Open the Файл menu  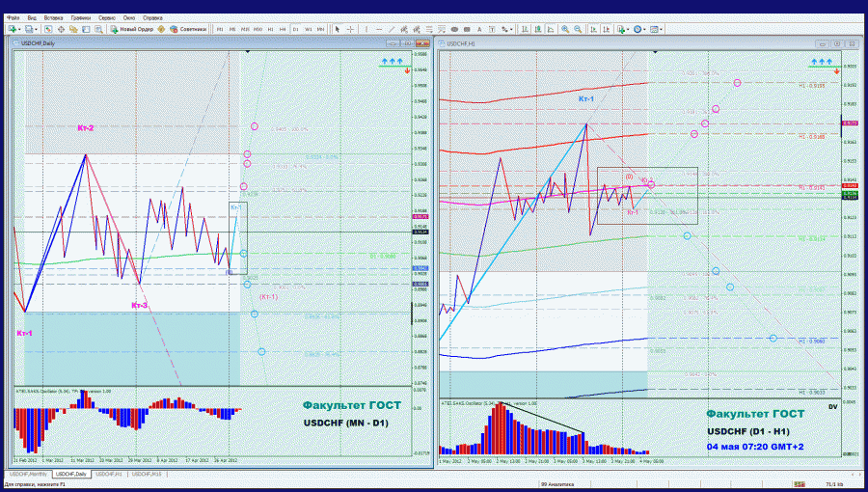(x=13, y=17)
